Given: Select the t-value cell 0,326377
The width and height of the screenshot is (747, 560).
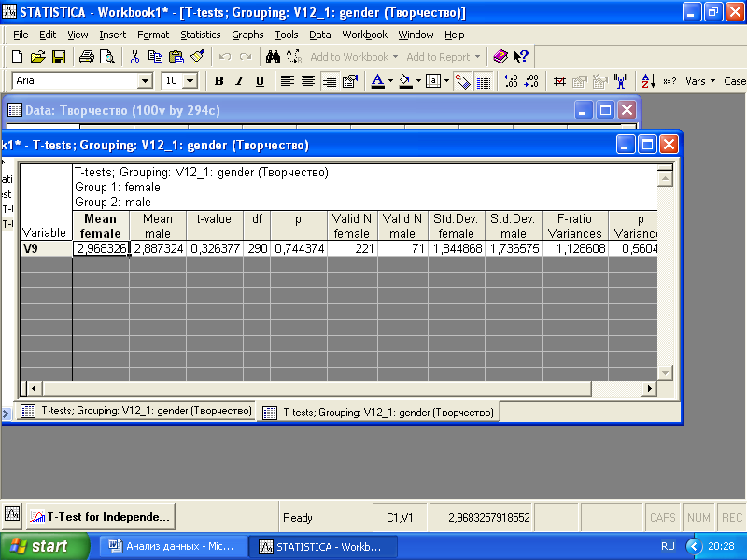Looking at the screenshot, I should [215, 248].
